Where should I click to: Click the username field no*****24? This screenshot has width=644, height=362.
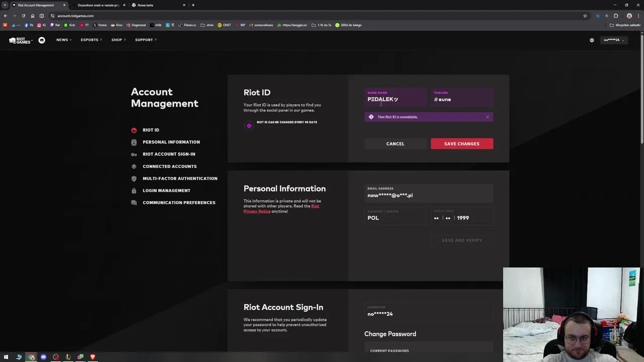[429, 312]
